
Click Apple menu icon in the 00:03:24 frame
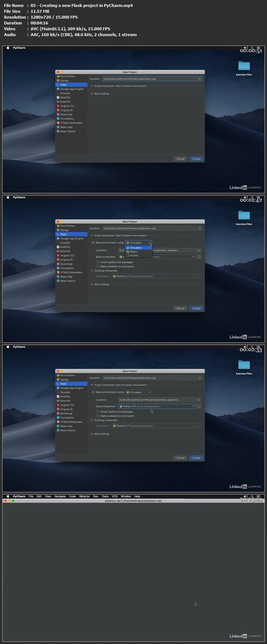8,496
